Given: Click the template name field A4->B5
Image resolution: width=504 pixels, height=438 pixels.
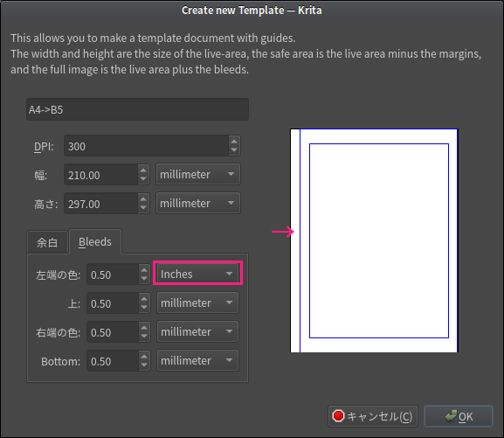Looking at the screenshot, I should [x=137, y=109].
